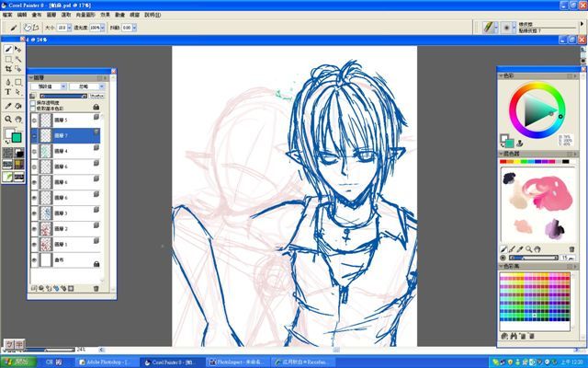Click the CH language indicator on taskbar

[50, 362]
